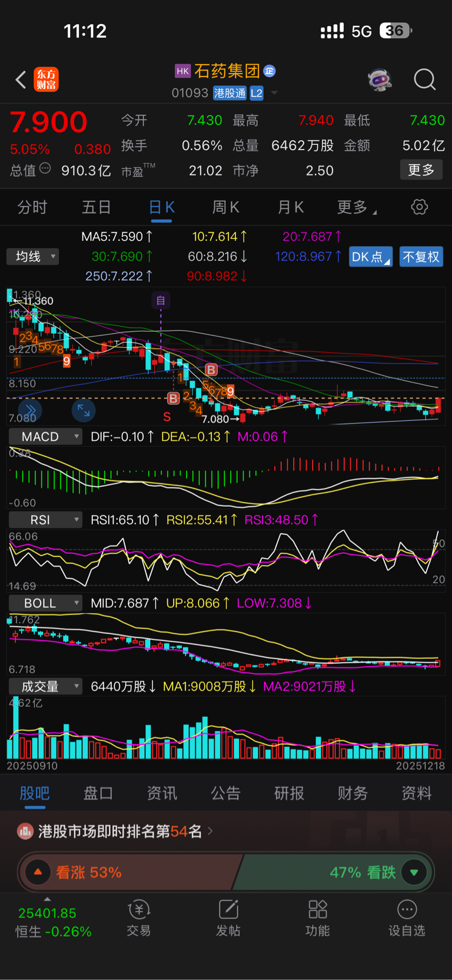Change the 不复权 adjustment setting
The width and height of the screenshot is (452, 980).
(421, 257)
